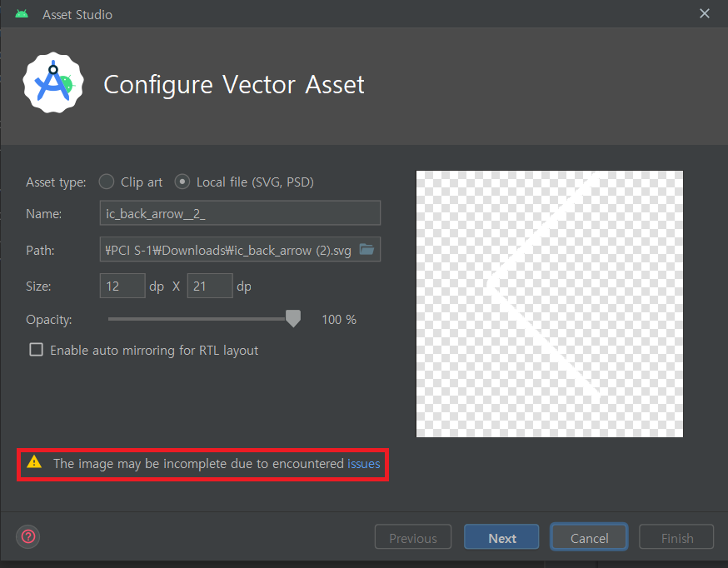Click the yellow warning triangle icon
728x568 pixels.
click(34, 462)
